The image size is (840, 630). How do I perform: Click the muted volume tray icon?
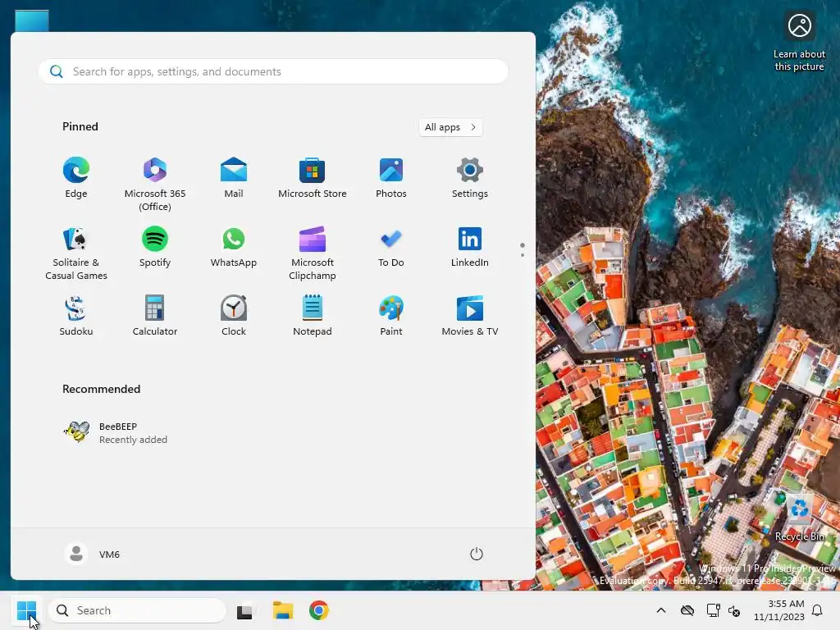tap(734, 610)
